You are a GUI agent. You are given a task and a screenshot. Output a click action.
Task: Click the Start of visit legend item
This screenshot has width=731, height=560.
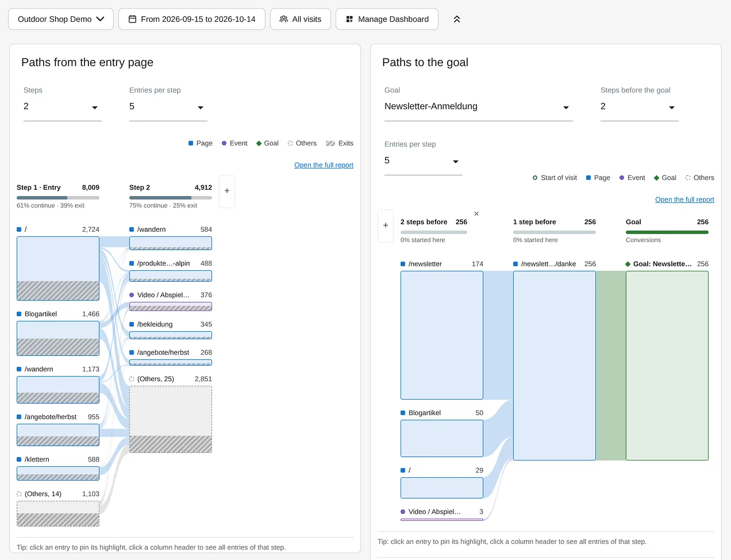[555, 178]
